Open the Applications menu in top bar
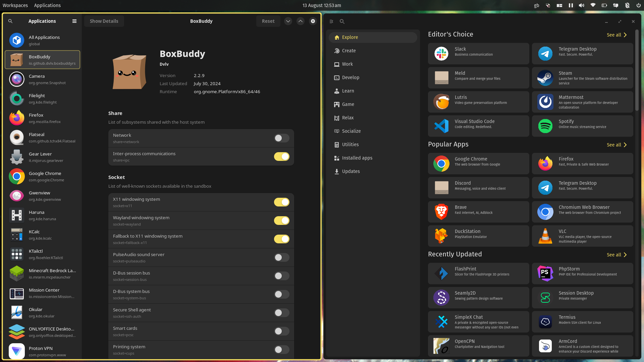Viewport: 644px width, 362px height. (x=47, y=5)
